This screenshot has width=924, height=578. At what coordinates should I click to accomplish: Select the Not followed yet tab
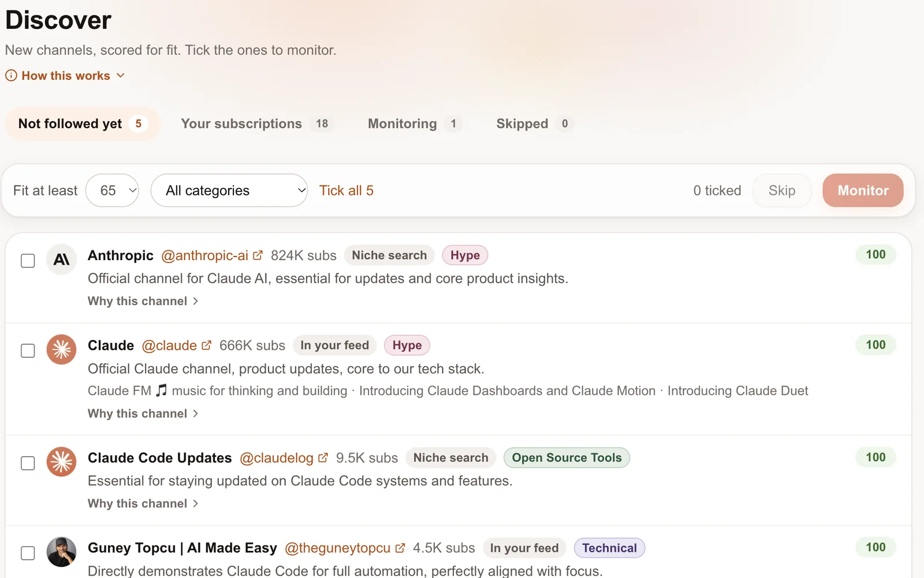[x=83, y=124]
